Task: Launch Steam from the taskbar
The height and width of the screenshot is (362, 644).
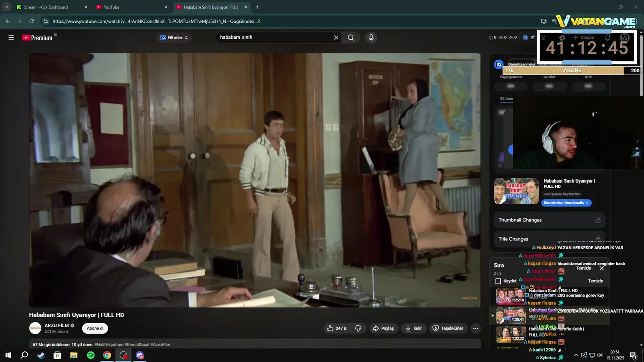Action: 41,355
